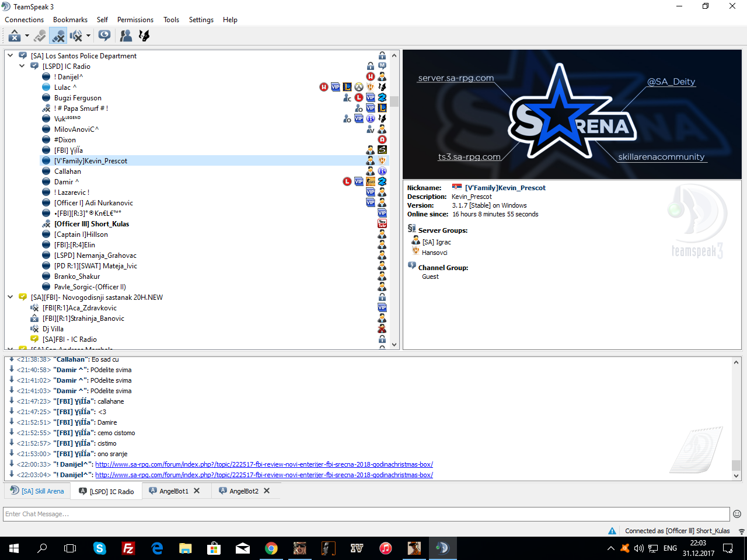The width and height of the screenshot is (747, 560).
Task: Click the VIP badge on Lulac ^ row
Action: tap(336, 87)
